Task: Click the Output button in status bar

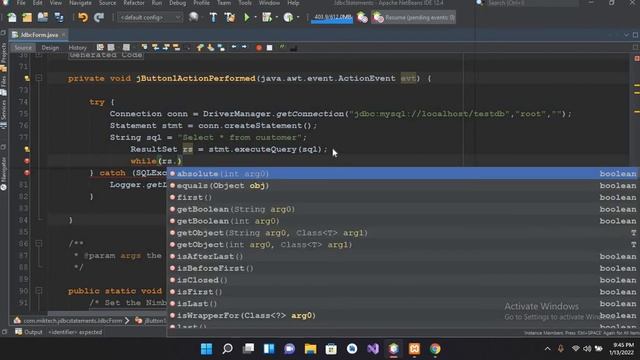Action: click(29, 332)
